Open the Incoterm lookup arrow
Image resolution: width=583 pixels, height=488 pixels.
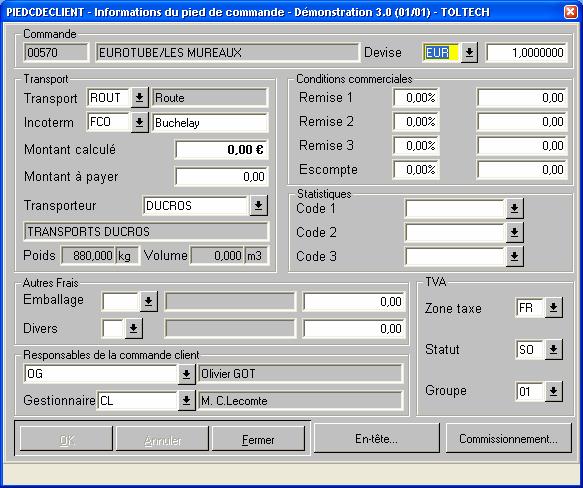tap(139, 122)
